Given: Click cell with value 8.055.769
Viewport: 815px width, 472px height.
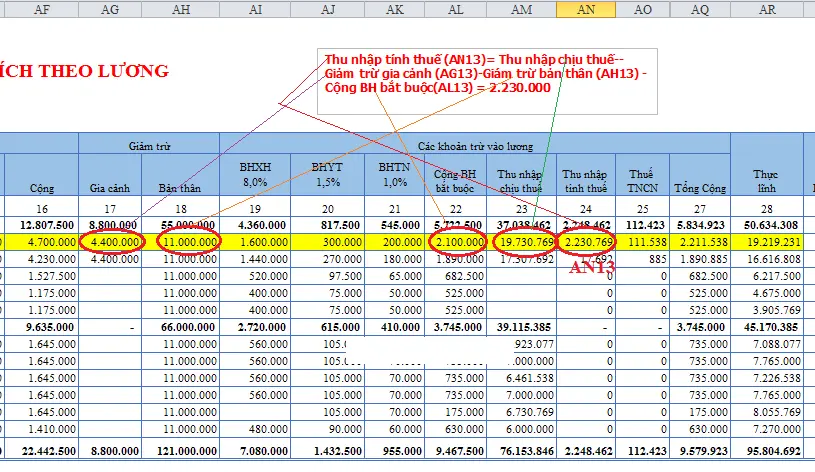Looking at the screenshot, I should click(767, 412).
